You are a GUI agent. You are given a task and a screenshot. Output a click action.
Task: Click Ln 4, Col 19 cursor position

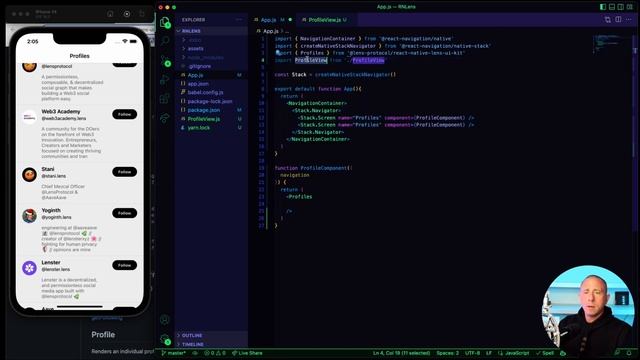(401, 353)
